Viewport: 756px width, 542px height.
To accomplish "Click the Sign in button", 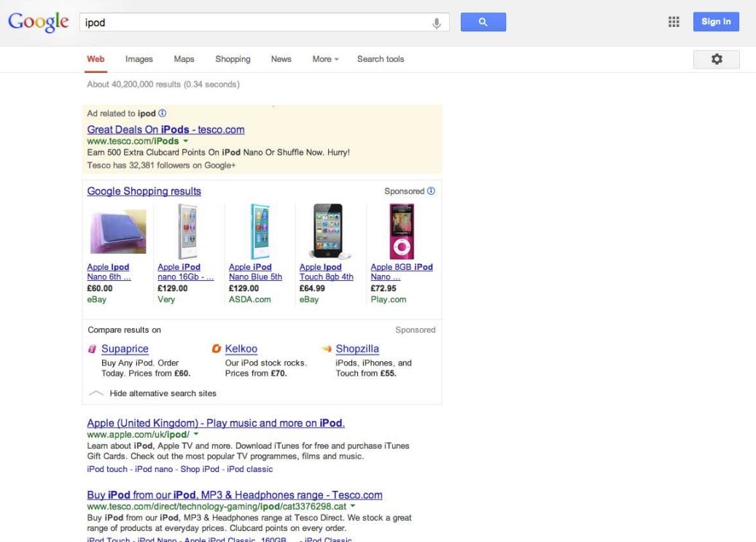I will click(x=715, y=22).
